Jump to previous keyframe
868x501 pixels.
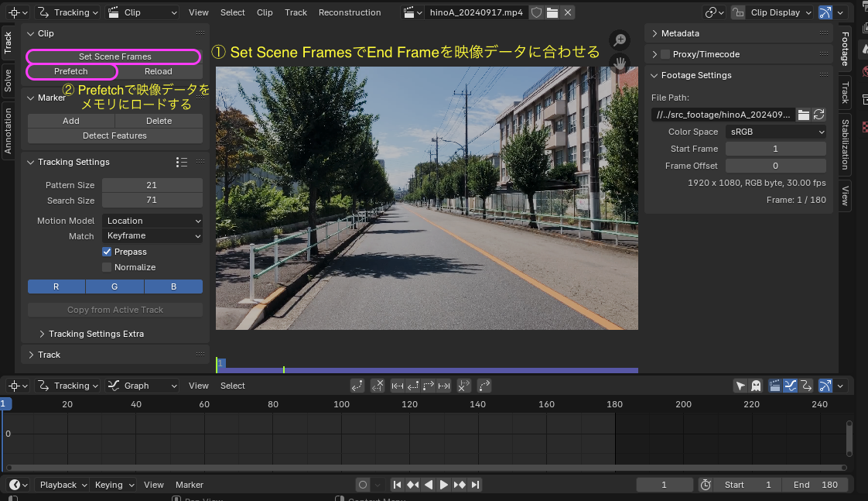[412, 485]
